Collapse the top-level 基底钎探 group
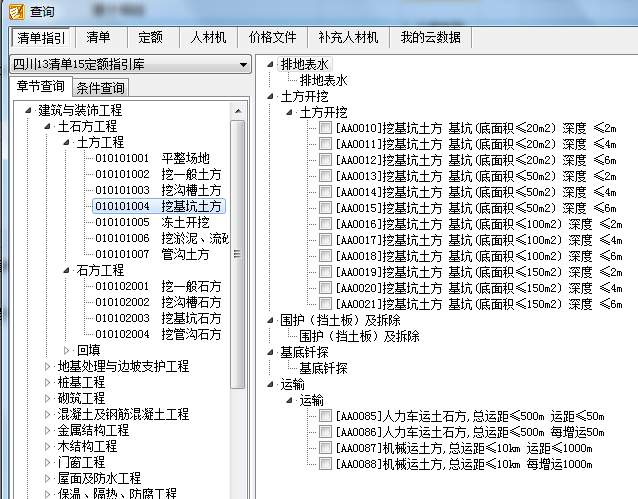The image size is (638, 499). pos(270,352)
